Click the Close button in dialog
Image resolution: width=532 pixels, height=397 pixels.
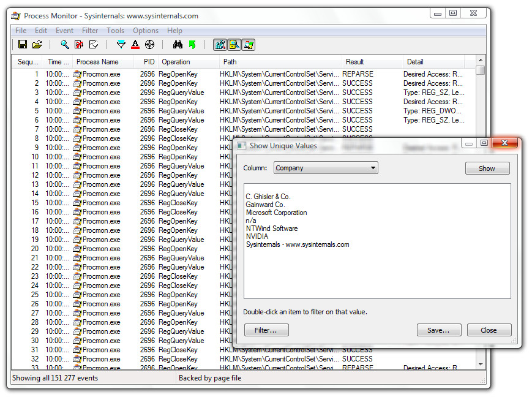(x=489, y=330)
